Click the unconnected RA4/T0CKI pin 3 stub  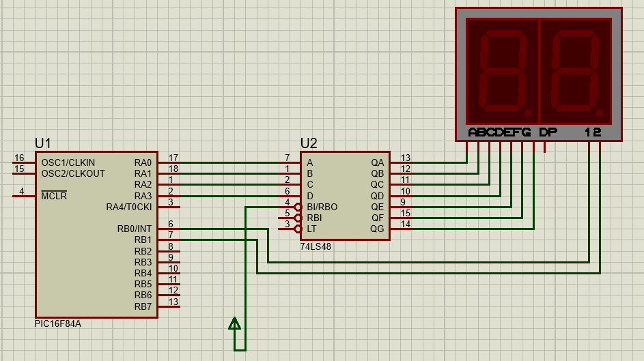click(x=169, y=207)
